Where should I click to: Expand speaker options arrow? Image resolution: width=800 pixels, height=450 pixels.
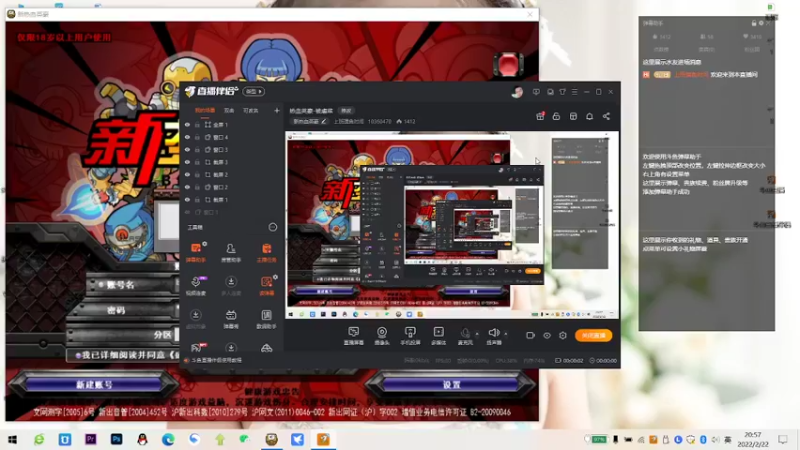(x=506, y=334)
